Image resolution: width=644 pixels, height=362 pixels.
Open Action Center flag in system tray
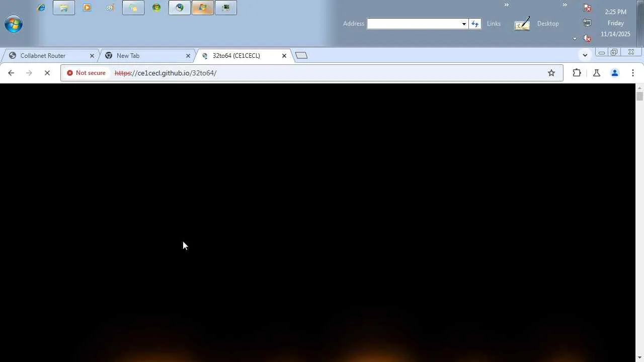click(x=587, y=8)
